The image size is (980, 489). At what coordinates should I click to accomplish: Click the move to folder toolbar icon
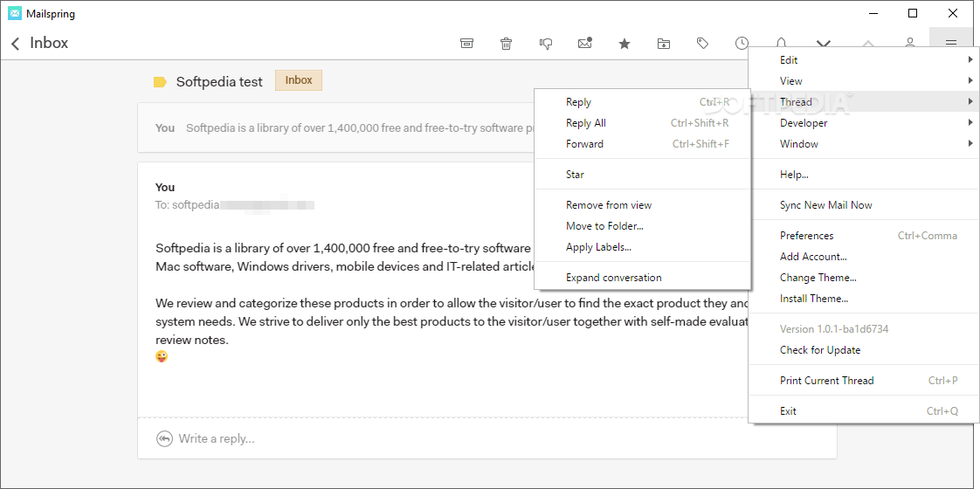[x=663, y=43]
